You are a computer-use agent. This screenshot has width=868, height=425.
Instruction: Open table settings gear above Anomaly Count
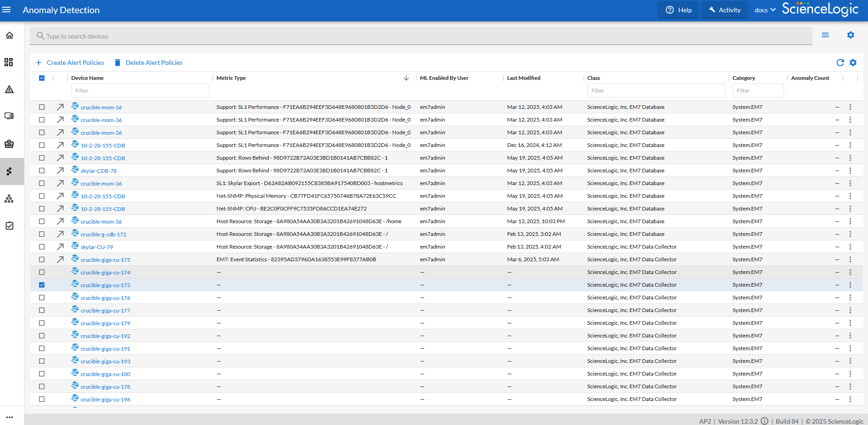point(853,63)
